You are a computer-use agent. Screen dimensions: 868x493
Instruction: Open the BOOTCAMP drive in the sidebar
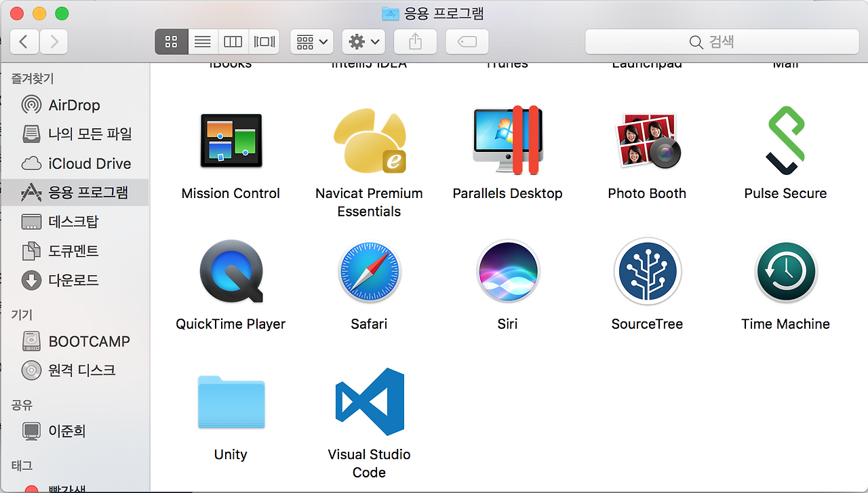point(75,341)
